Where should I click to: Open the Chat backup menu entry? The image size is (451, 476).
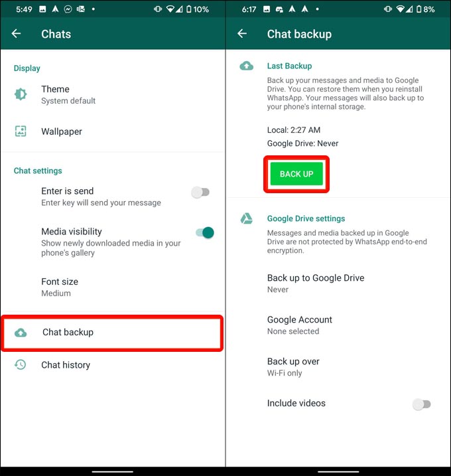(x=112, y=333)
